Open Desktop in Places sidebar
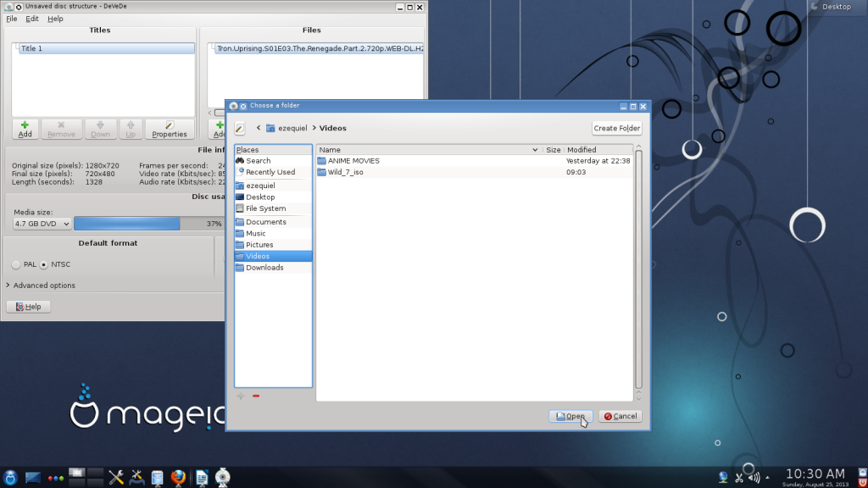The image size is (868, 488). [273, 197]
